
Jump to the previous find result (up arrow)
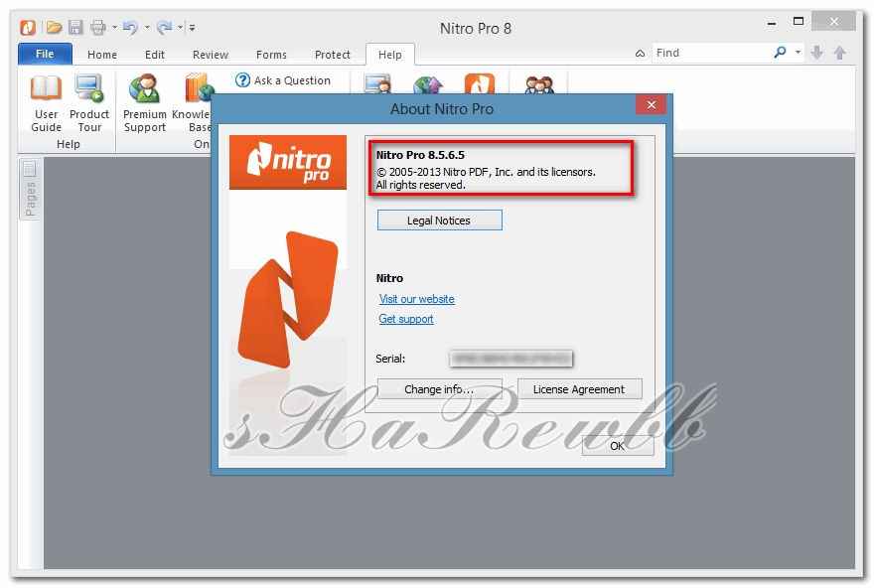[840, 53]
